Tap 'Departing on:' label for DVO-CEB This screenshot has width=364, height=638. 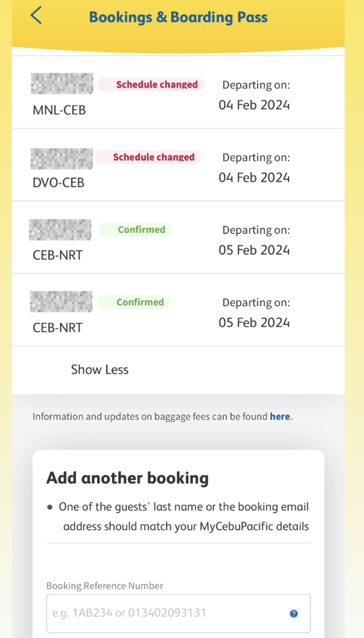pyautogui.click(x=256, y=158)
